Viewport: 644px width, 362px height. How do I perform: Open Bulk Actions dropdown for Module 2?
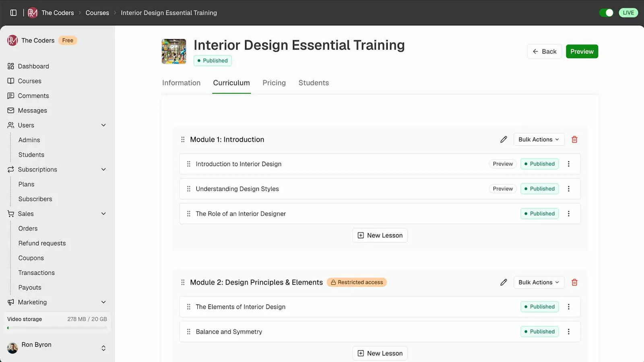(x=539, y=282)
